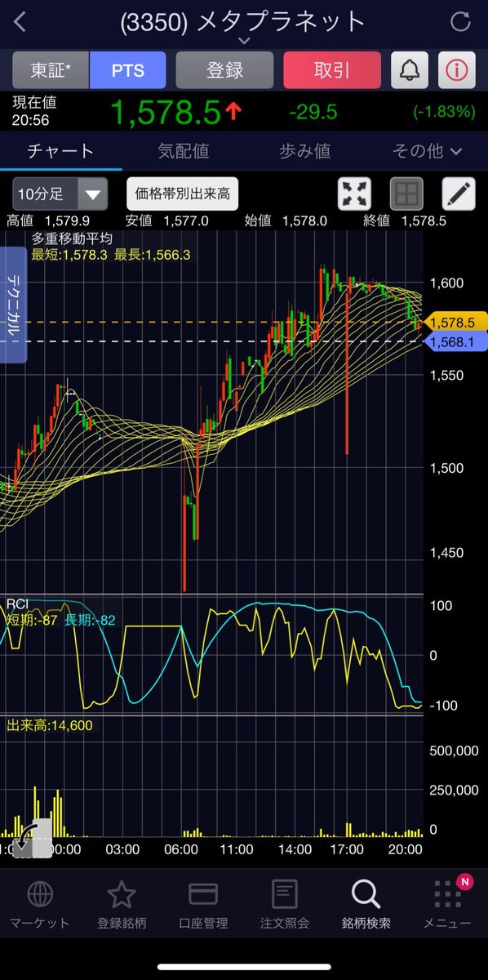Screen dimensions: 488x980
Task: Expand the その他 tab menu
Action: [427, 150]
